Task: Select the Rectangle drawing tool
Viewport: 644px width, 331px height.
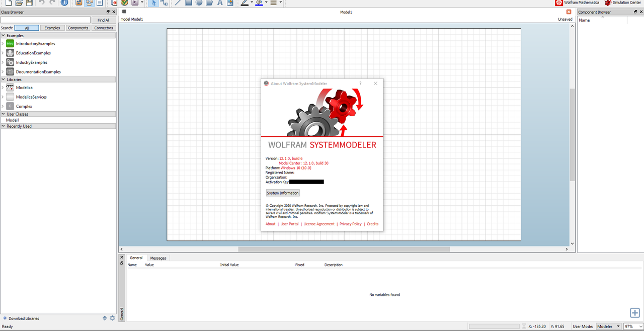Action: coord(189,3)
